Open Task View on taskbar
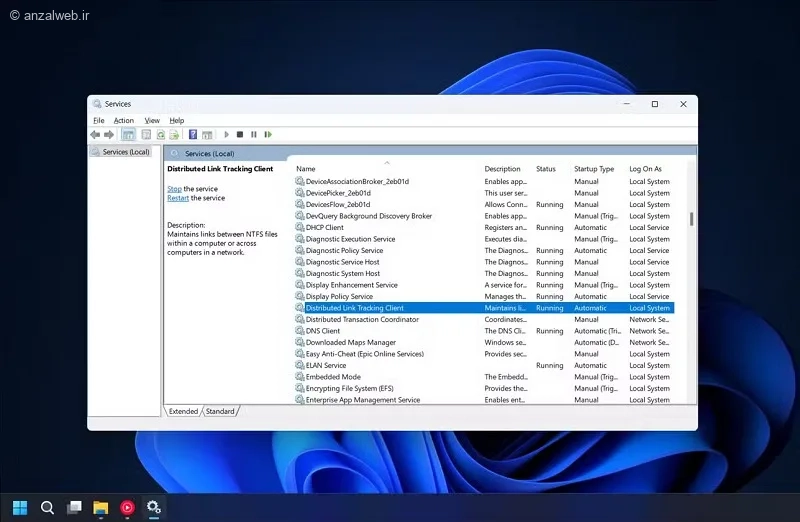This screenshot has width=800, height=522. [74, 507]
